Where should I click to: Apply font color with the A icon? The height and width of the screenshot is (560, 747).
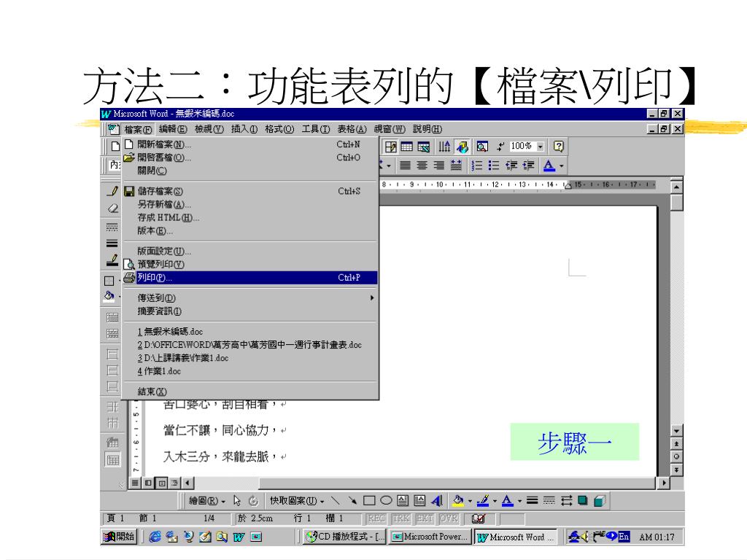click(549, 166)
